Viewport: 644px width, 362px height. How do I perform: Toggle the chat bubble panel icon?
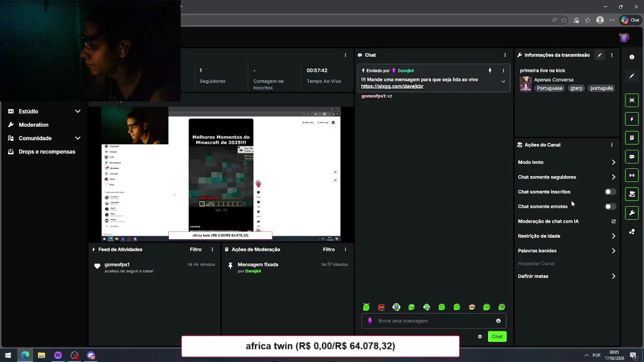tap(632, 156)
